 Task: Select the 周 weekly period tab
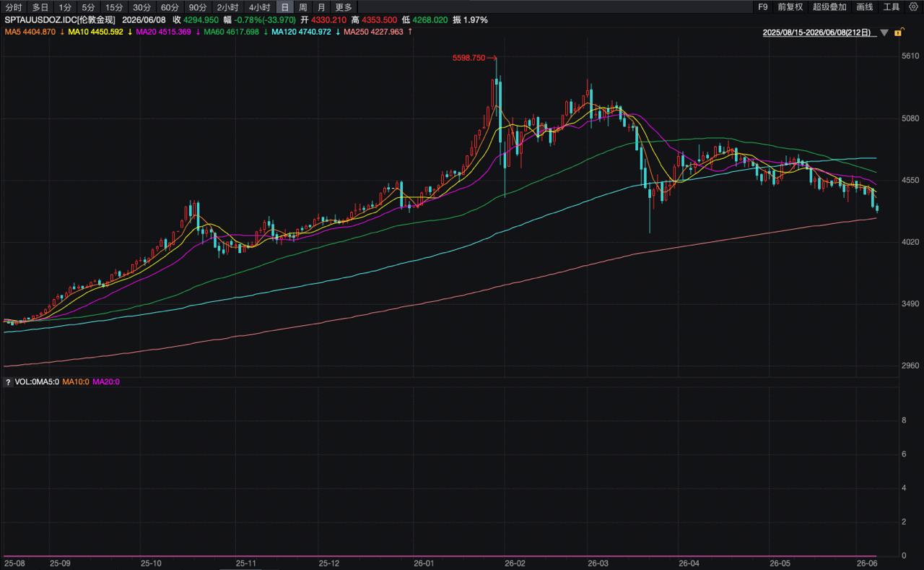point(303,7)
